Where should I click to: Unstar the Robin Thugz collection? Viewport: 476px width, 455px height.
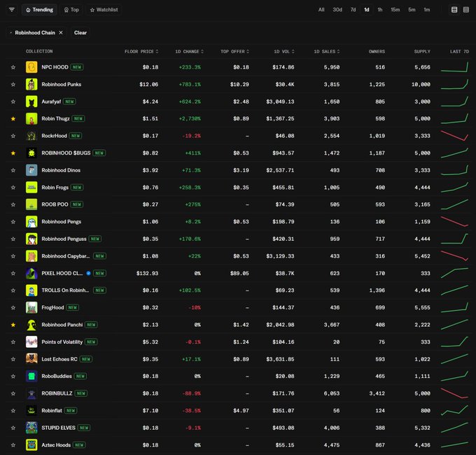tap(13, 119)
